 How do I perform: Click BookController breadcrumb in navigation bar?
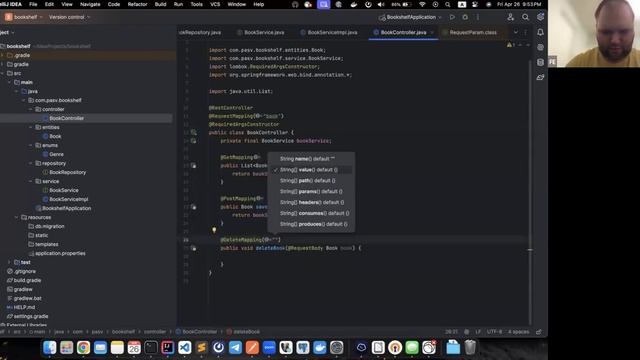coord(196,332)
